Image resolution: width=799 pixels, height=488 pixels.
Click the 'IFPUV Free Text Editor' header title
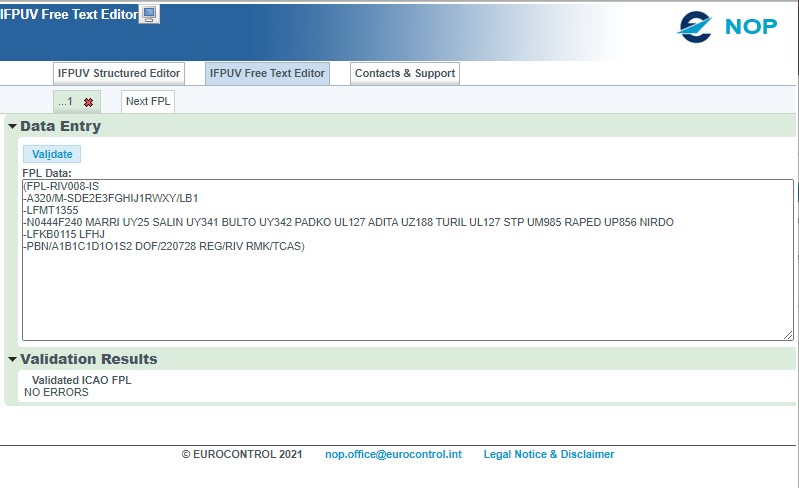click(69, 14)
